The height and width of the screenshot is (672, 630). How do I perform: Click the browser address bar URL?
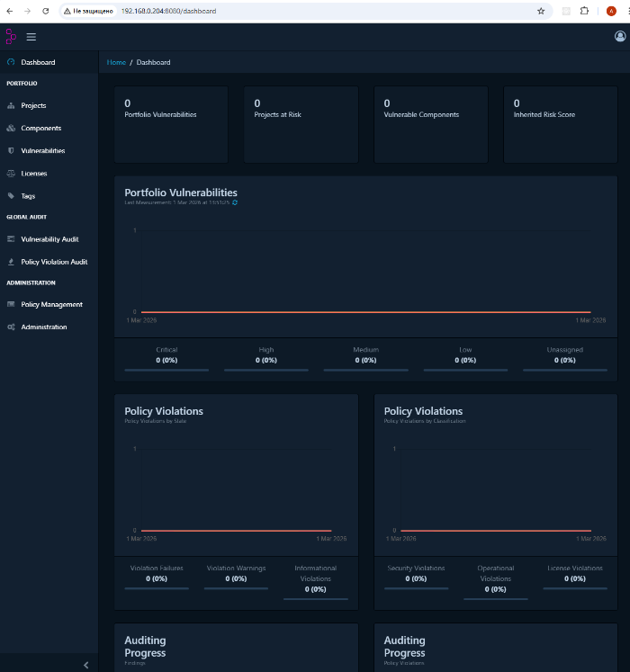(168, 11)
